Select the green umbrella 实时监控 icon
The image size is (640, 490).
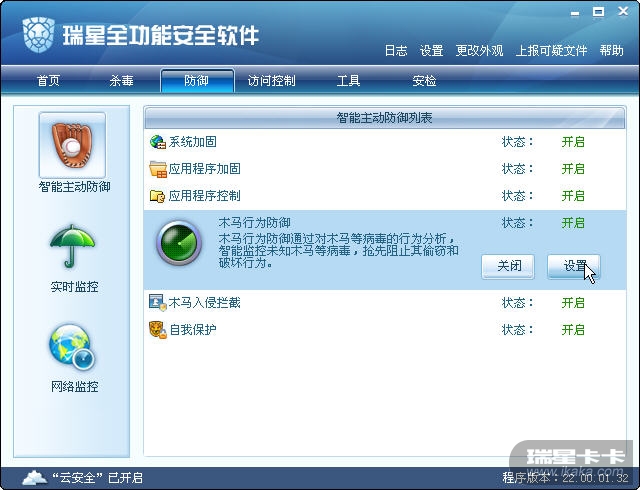tap(72, 246)
